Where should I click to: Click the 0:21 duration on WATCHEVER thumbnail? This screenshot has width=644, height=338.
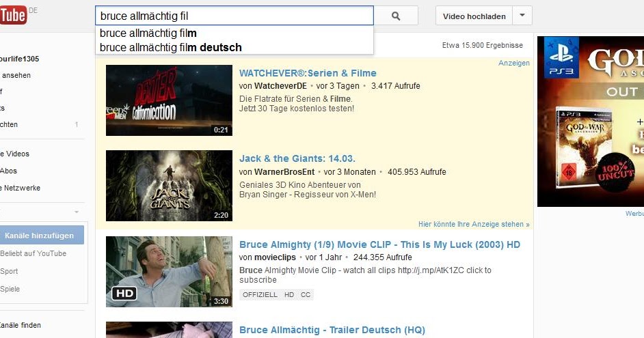(221, 130)
